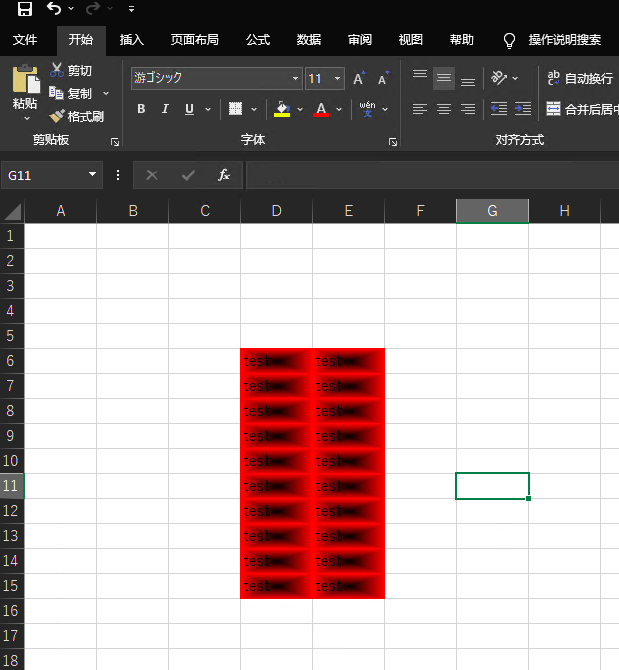Click the formula bar cancel X icon

152,175
